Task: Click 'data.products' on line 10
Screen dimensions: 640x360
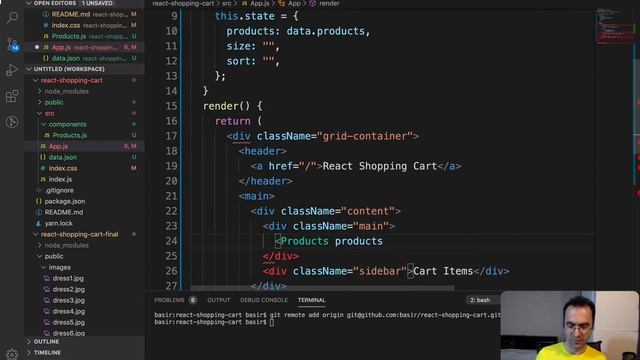Action: point(325,31)
